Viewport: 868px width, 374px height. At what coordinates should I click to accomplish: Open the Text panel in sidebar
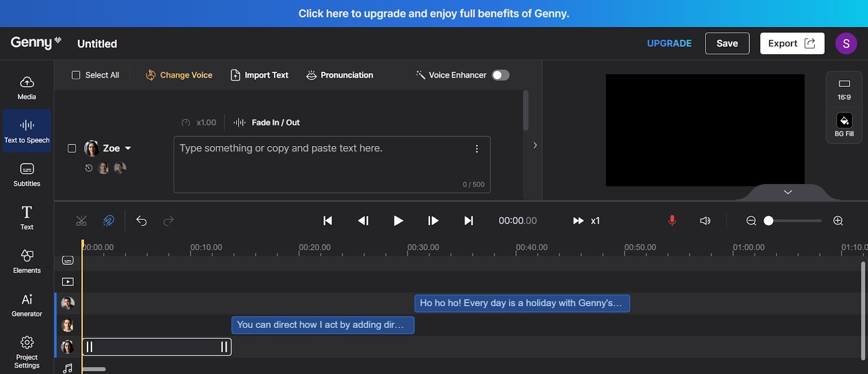(27, 218)
